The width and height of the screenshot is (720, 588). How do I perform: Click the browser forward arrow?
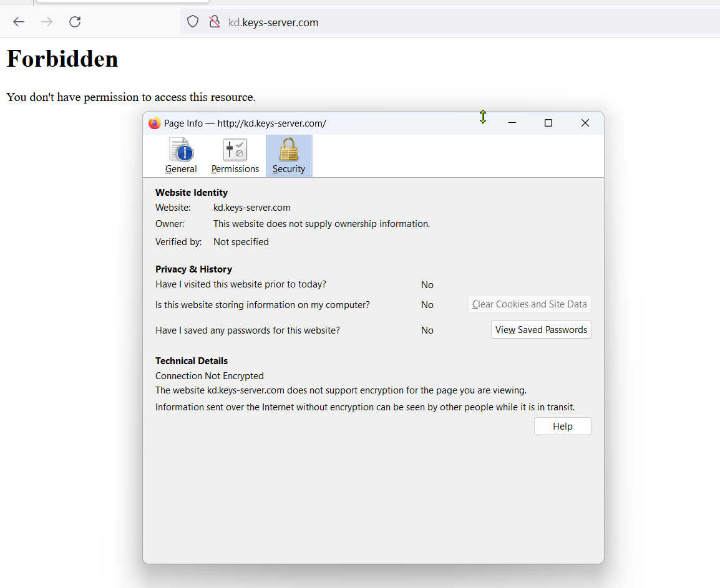click(x=47, y=22)
